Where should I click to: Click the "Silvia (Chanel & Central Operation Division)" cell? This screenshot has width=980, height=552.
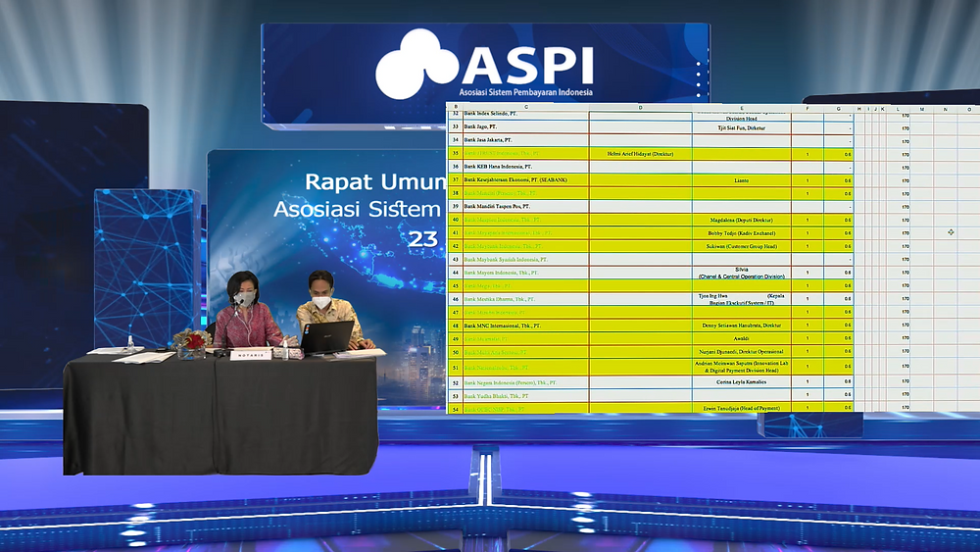coord(741,273)
